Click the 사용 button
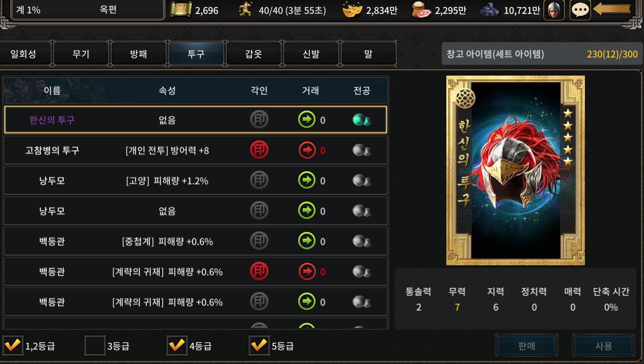This screenshot has width=644, height=364. click(x=603, y=345)
